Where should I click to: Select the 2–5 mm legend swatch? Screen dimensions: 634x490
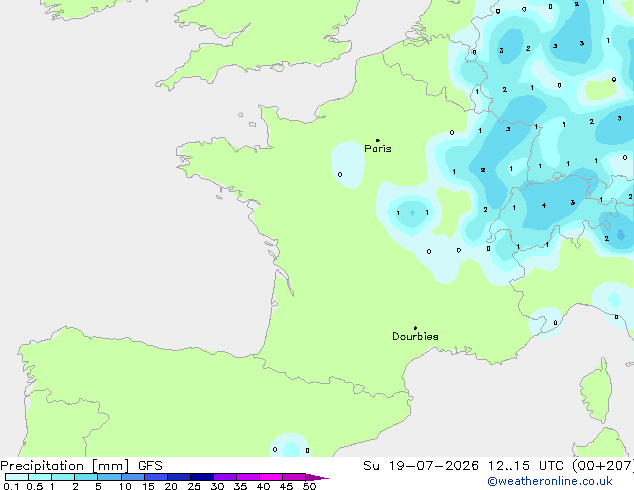click(x=86, y=477)
